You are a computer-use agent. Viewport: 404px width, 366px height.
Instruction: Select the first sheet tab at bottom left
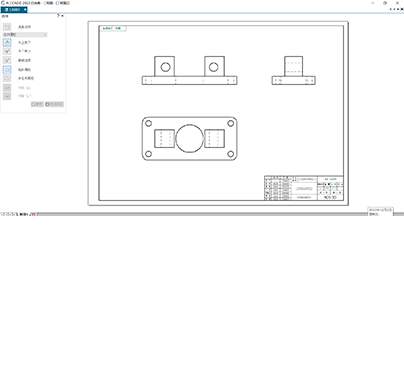click(x=24, y=214)
